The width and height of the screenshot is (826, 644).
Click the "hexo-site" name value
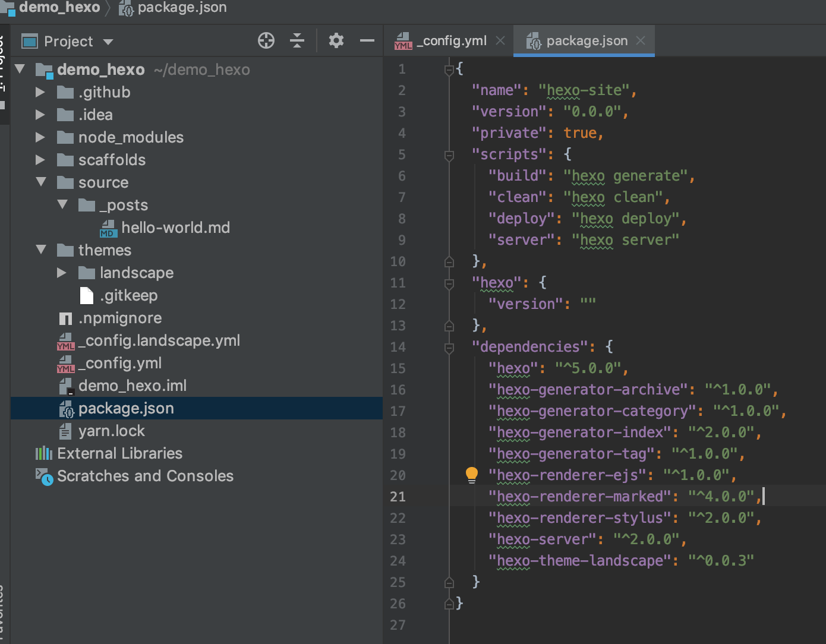pyautogui.click(x=584, y=90)
